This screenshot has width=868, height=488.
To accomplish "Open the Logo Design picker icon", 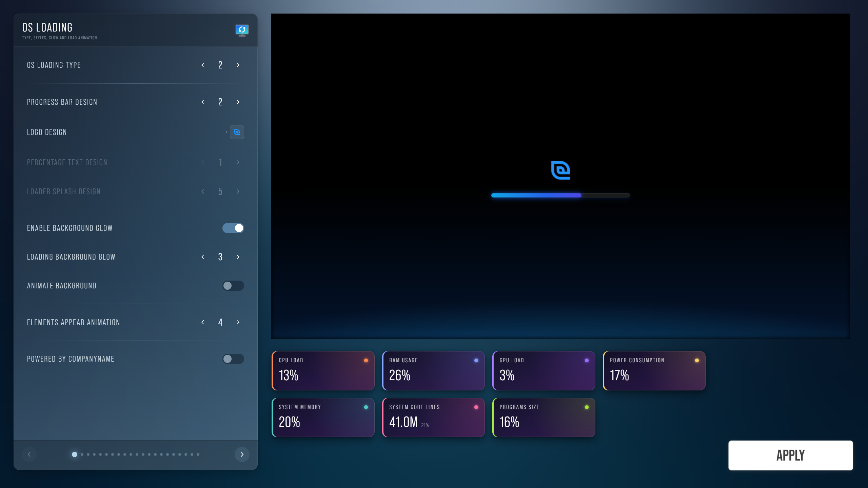I will (237, 132).
